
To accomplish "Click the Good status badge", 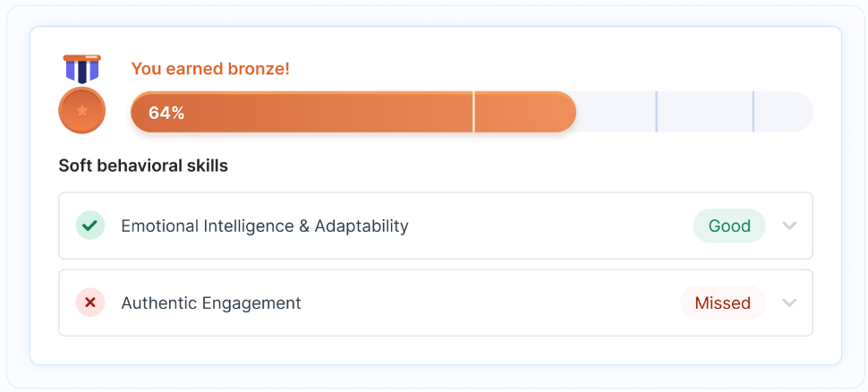I will coord(729,226).
